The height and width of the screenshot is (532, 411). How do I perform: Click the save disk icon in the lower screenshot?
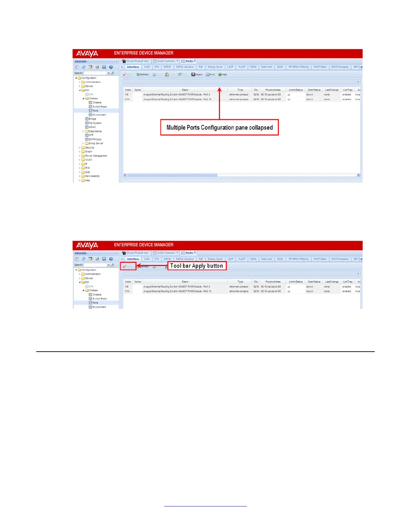point(104,259)
